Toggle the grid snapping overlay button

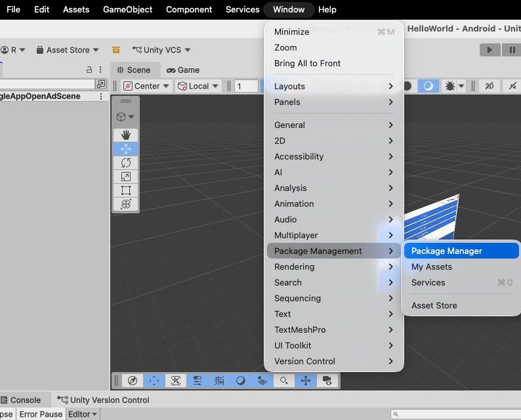[x=219, y=381]
